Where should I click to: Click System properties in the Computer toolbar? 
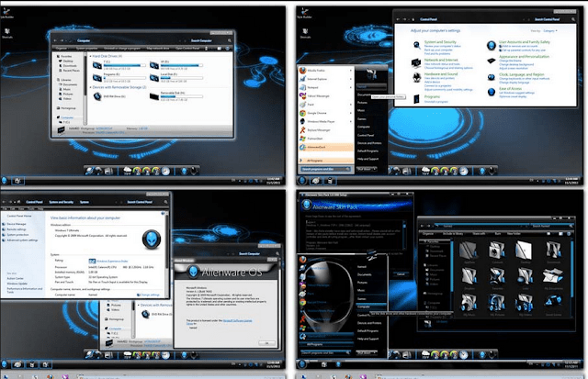click(87, 49)
